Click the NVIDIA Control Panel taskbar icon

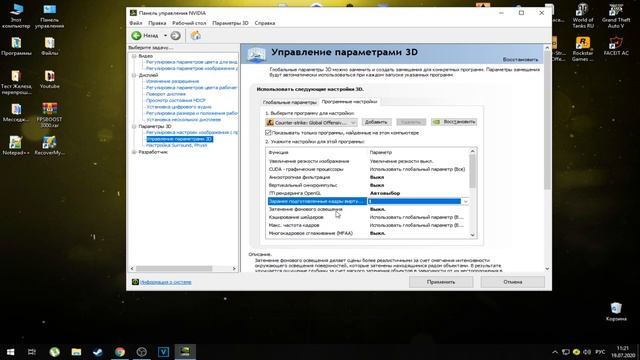click(185, 351)
